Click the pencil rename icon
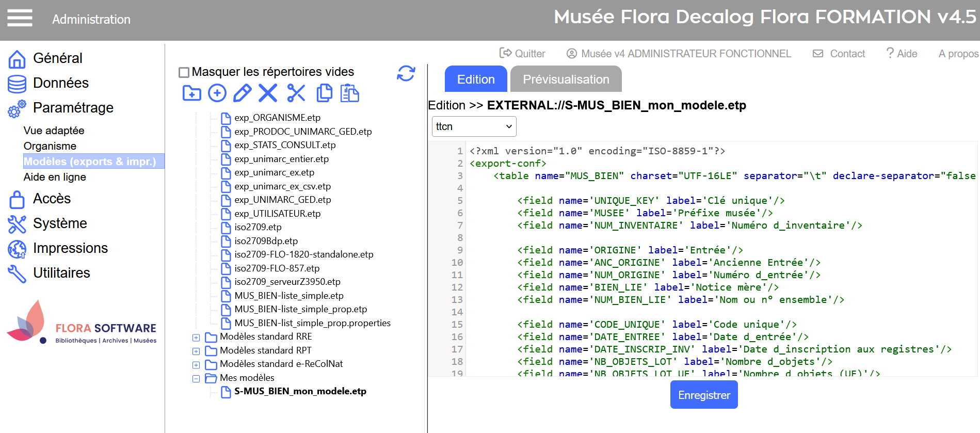 pyautogui.click(x=243, y=93)
